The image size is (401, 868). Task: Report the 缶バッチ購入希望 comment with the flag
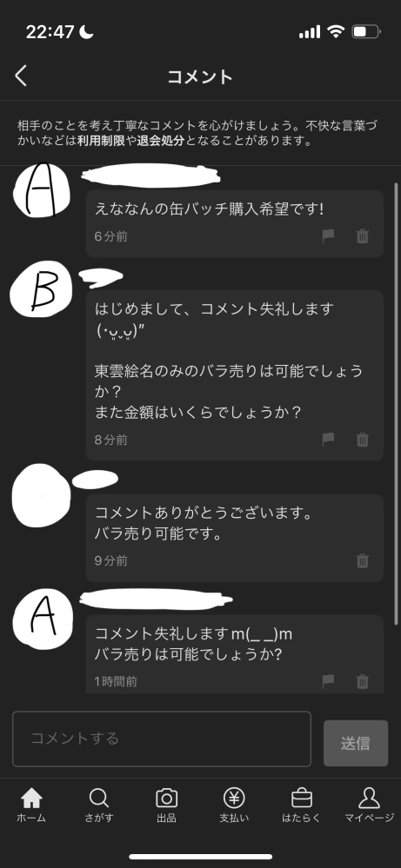click(329, 236)
